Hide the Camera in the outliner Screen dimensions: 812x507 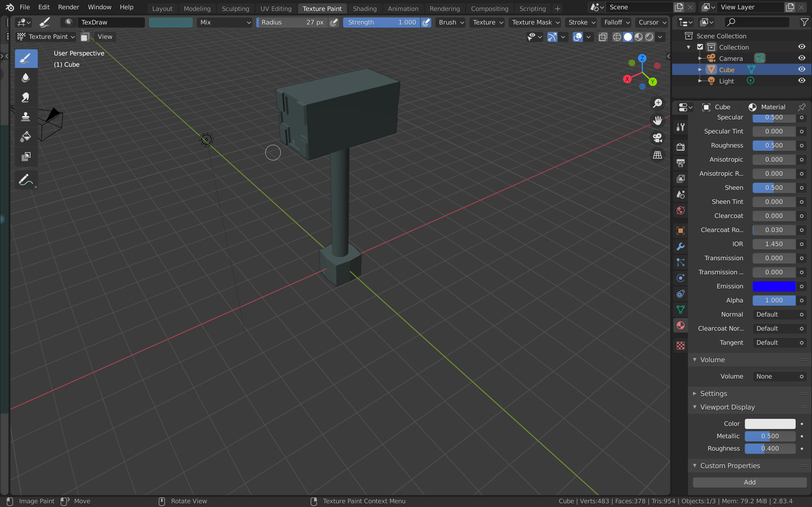tap(802, 58)
